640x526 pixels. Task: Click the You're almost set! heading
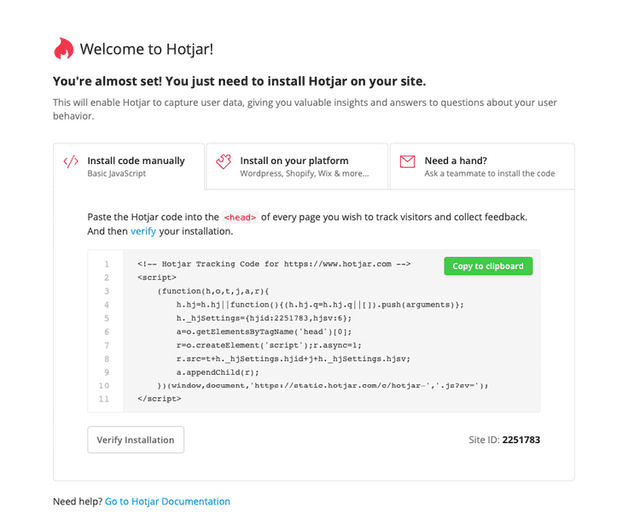(x=239, y=81)
